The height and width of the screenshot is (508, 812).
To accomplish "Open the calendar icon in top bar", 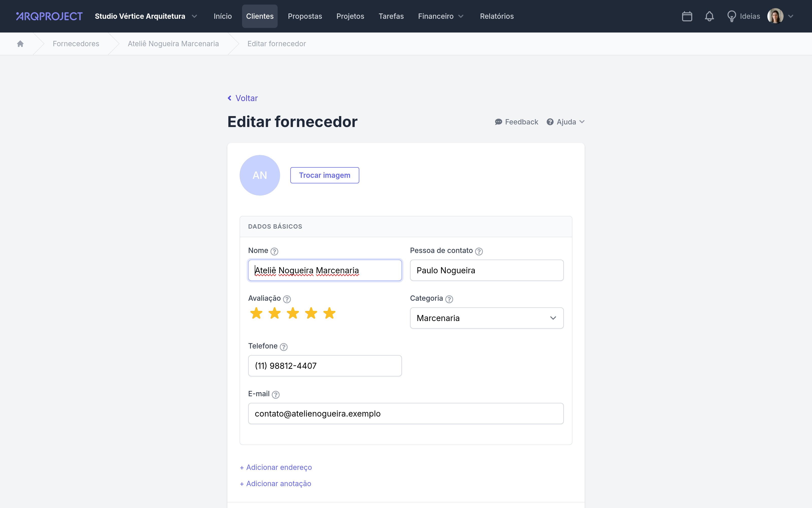I will pos(687,16).
